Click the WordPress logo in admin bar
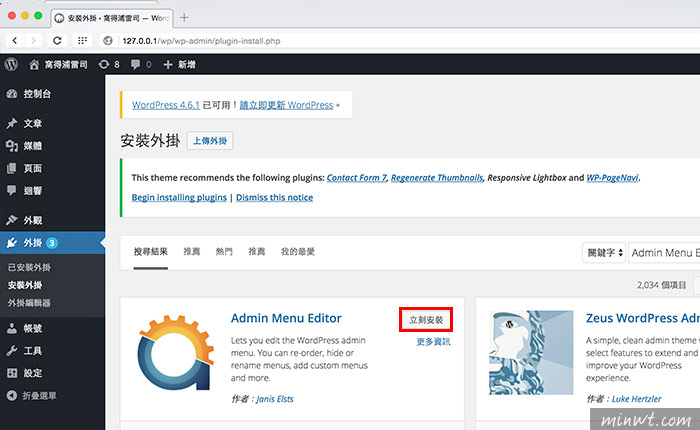The width and height of the screenshot is (700, 430). point(11,64)
